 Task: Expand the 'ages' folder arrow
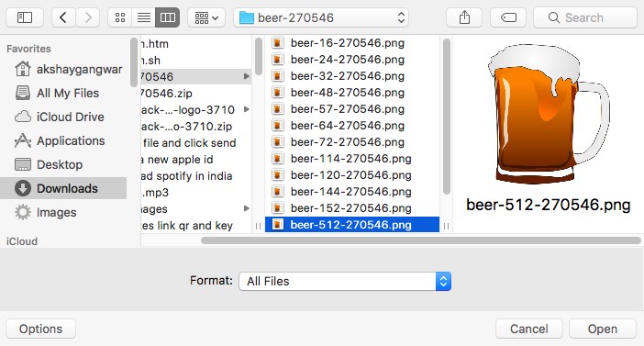point(247,208)
